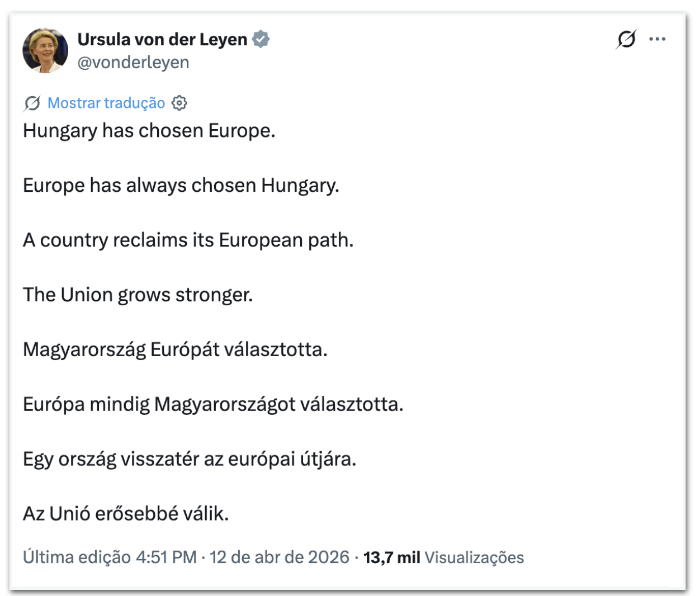Click the Grok icon beside Mostrar tradução
This screenshot has width=700, height=596.
32,103
